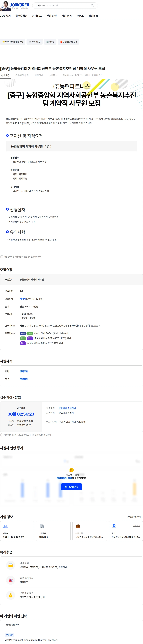The height and width of the screenshot is (644, 143).
Task: Click the external link icon beside 채용관
Action: pos(100,75)
